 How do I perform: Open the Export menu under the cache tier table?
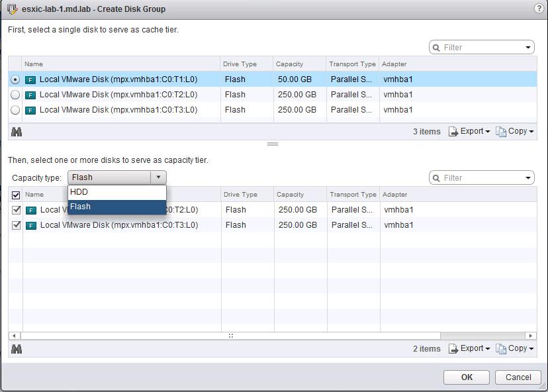pyautogui.click(x=469, y=132)
